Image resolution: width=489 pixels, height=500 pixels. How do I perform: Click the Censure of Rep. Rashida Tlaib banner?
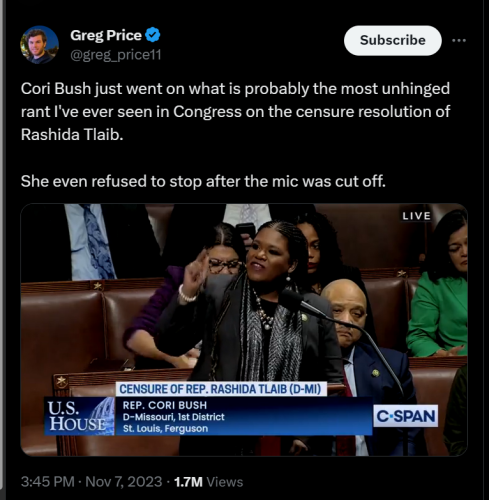pos(221,389)
